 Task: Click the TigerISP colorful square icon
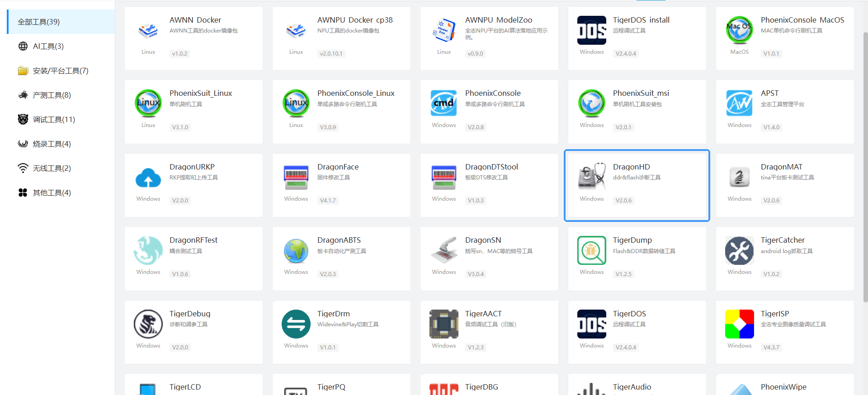click(739, 324)
